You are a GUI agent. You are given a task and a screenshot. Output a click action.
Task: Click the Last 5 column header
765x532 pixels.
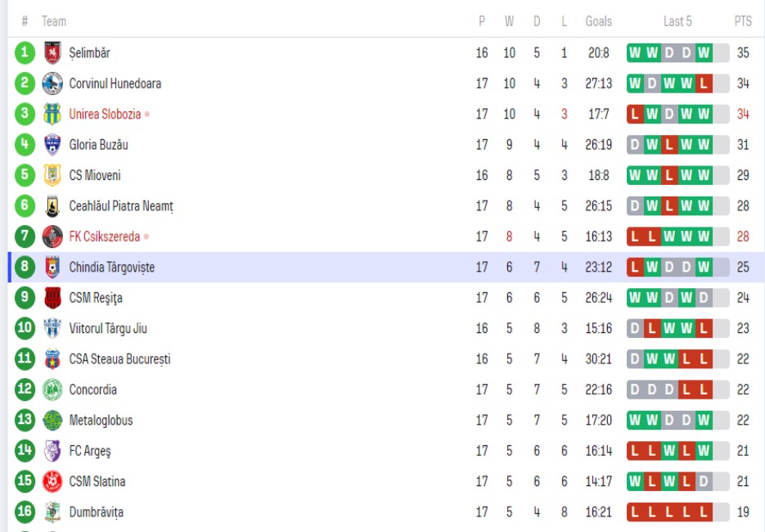(x=677, y=21)
